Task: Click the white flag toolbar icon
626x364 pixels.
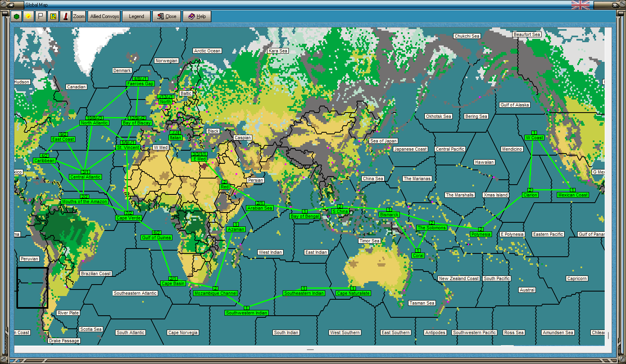Action: click(41, 16)
